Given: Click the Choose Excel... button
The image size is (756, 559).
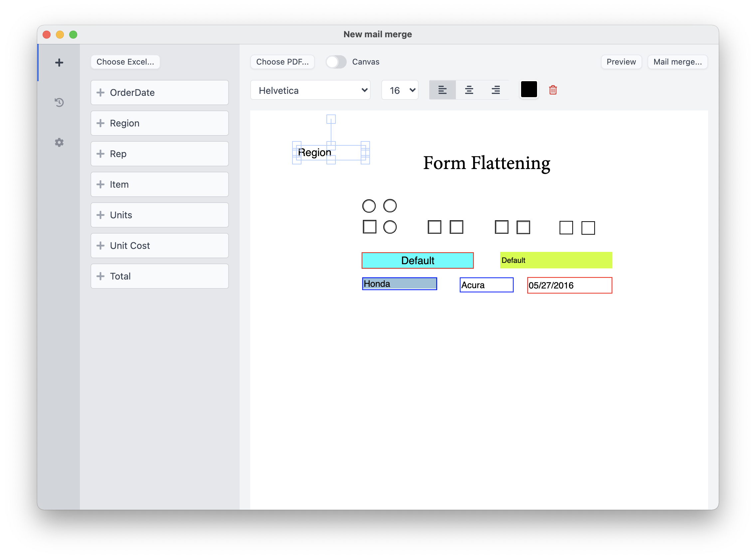Looking at the screenshot, I should click(x=125, y=62).
